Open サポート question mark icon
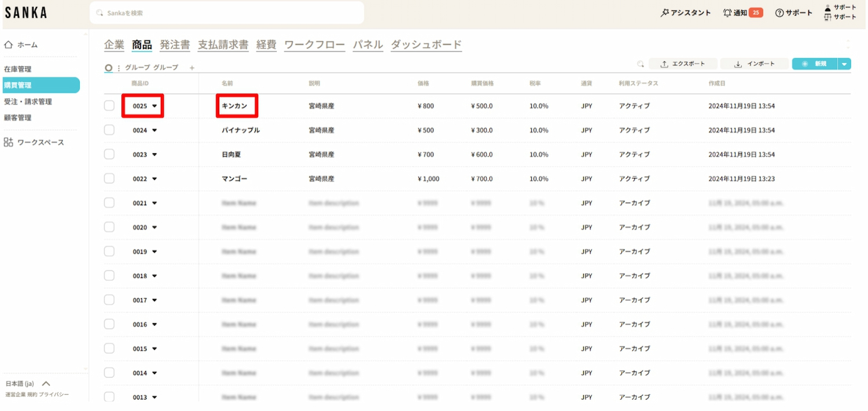The height and width of the screenshot is (411, 868). click(x=779, y=13)
